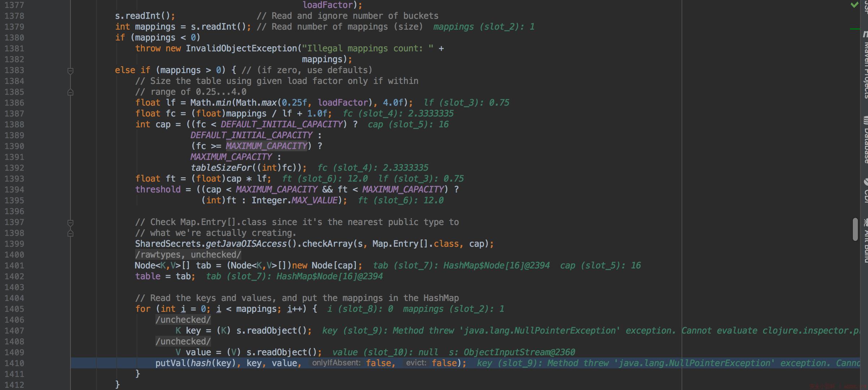Click 'threshold' field on line 1394
The image size is (868, 390).
[158, 190]
